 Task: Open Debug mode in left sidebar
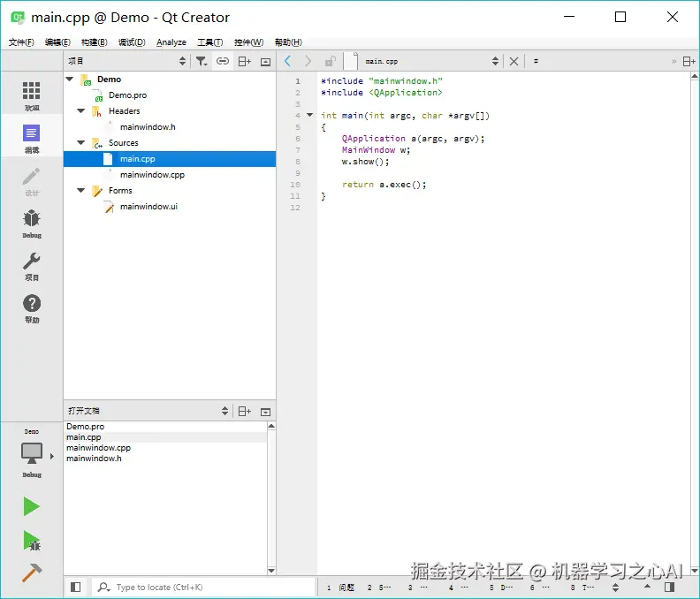32,223
